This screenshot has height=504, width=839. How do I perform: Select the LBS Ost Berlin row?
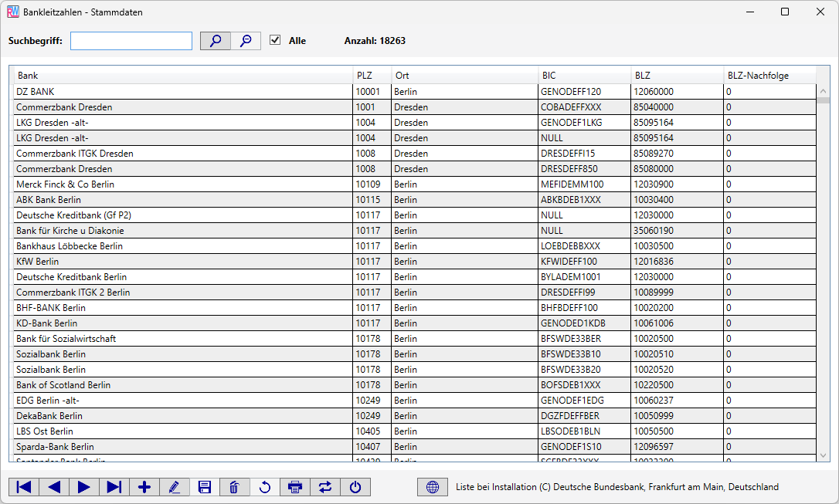(415, 431)
